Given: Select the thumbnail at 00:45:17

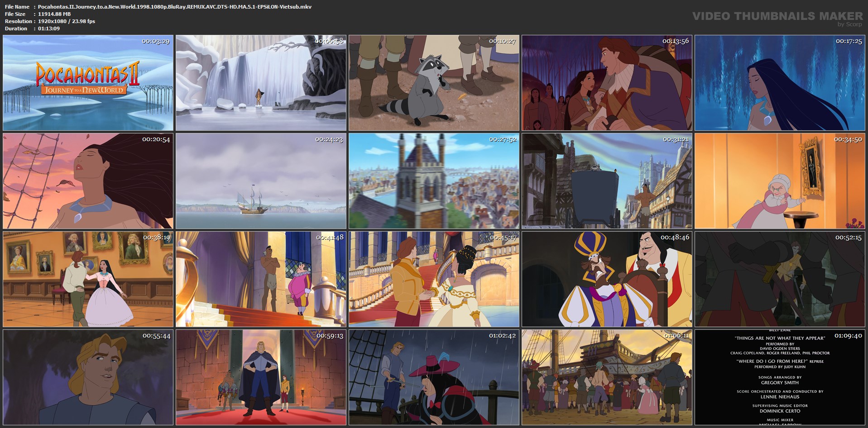Looking at the screenshot, I should click(x=434, y=279).
